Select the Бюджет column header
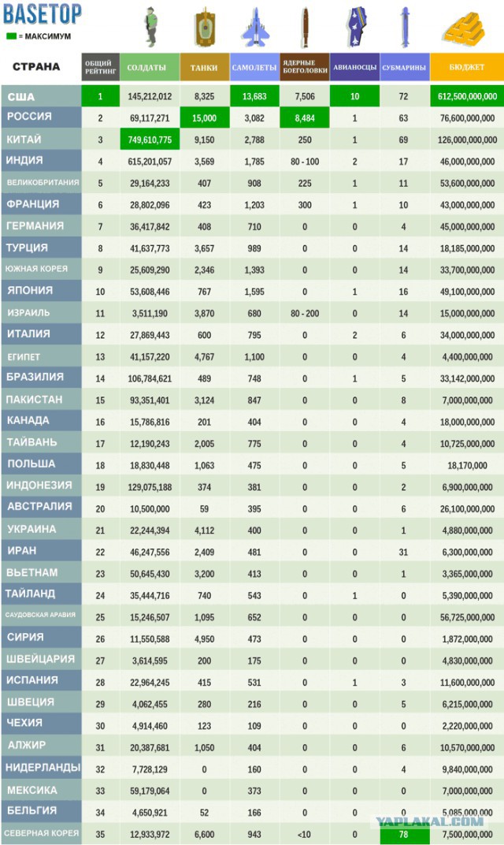The width and height of the screenshot is (504, 845). pos(467,67)
